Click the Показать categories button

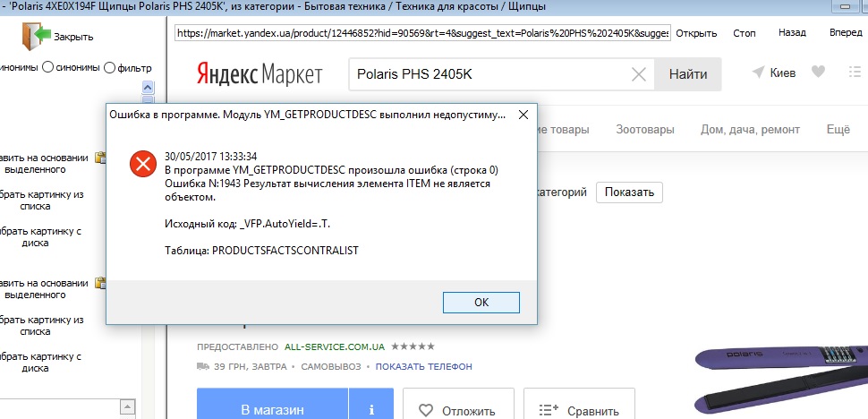click(629, 192)
